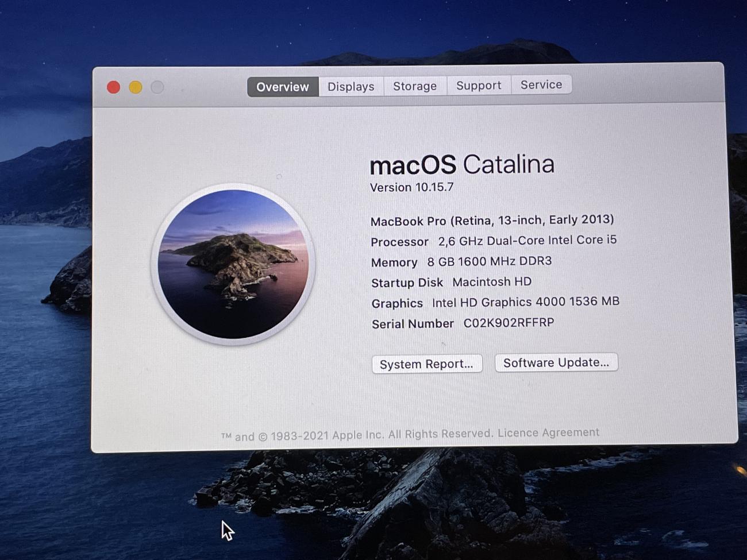The image size is (747, 560).
Task: Close the About This Mac window
Action: pos(114,87)
